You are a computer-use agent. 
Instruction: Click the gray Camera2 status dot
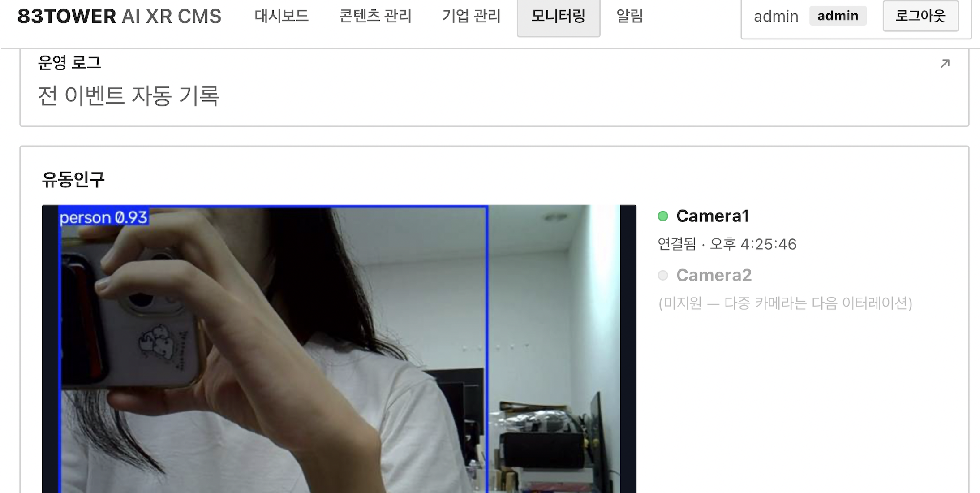tap(663, 275)
